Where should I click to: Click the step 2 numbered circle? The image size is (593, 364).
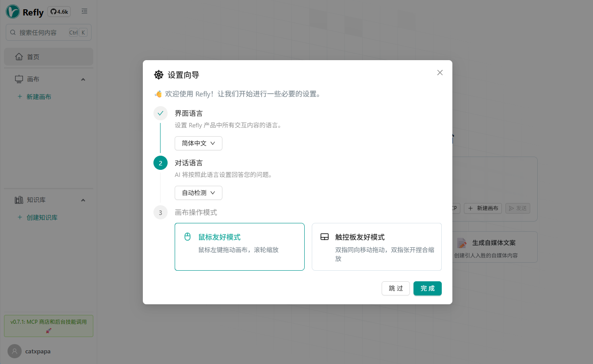(161, 163)
